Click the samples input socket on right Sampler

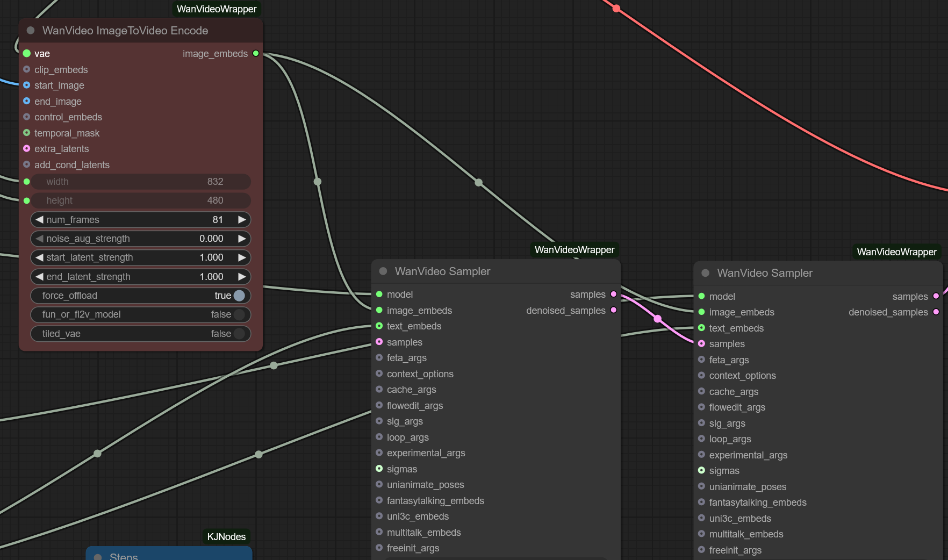click(x=702, y=343)
